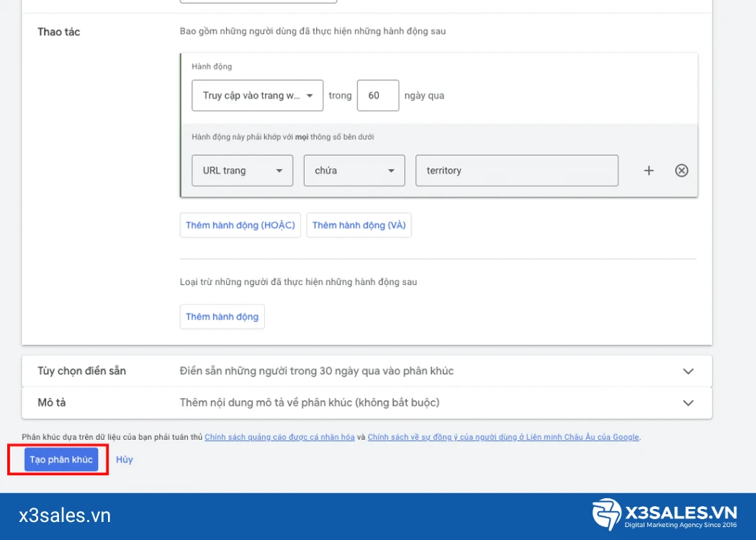This screenshot has height=540, width=756.
Task: Click the 'Hành động' label text
Action: click(x=212, y=66)
